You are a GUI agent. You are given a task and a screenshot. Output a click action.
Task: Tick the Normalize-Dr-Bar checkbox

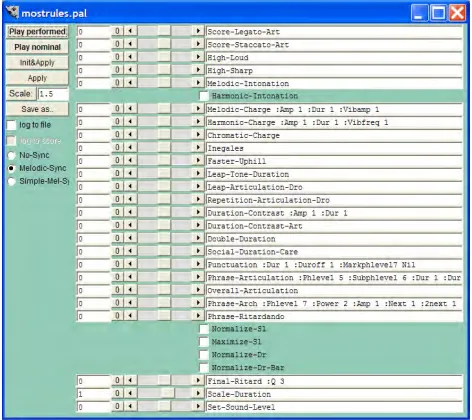(x=204, y=368)
